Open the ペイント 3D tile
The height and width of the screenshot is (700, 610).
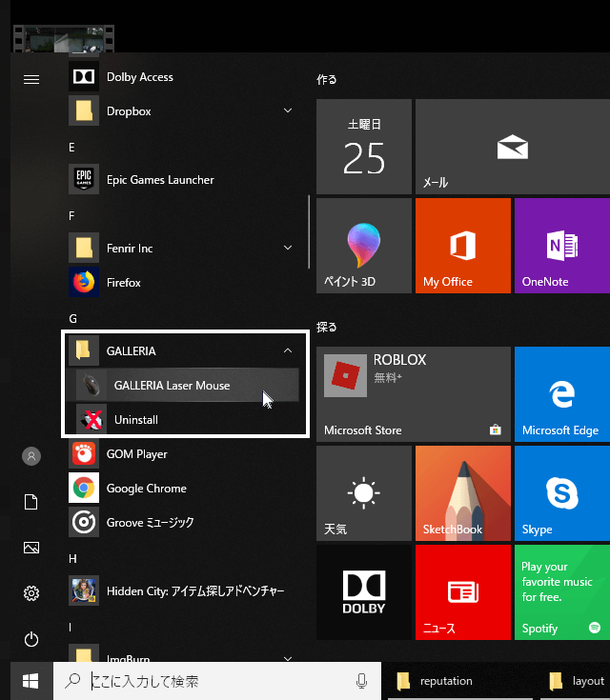click(x=364, y=246)
